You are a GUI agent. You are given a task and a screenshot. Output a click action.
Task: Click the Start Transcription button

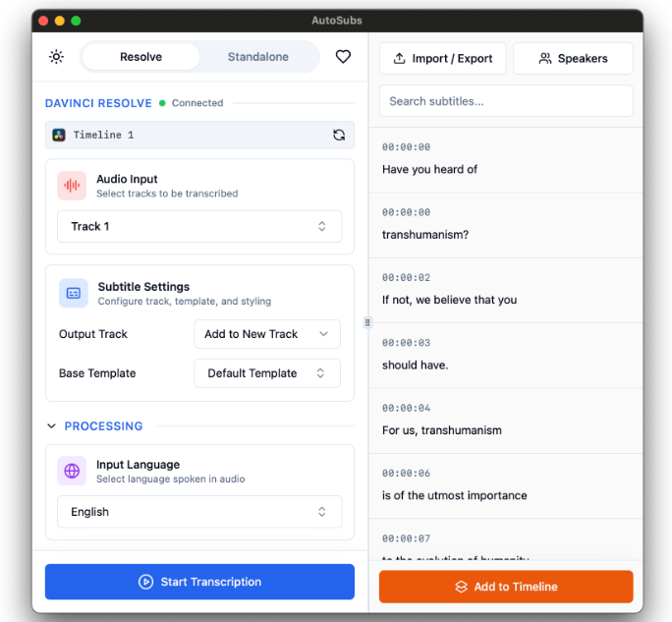(x=199, y=582)
